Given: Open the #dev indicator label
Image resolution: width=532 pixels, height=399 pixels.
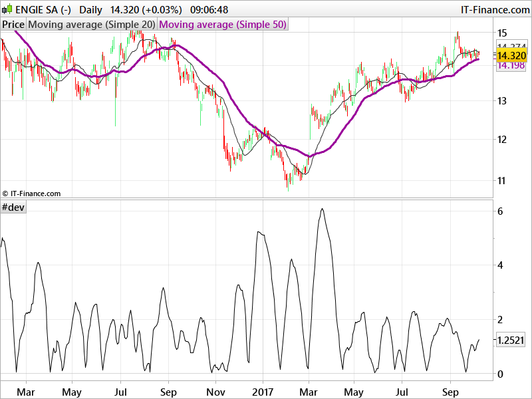Looking at the screenshot, I should (x=13, y=207).
